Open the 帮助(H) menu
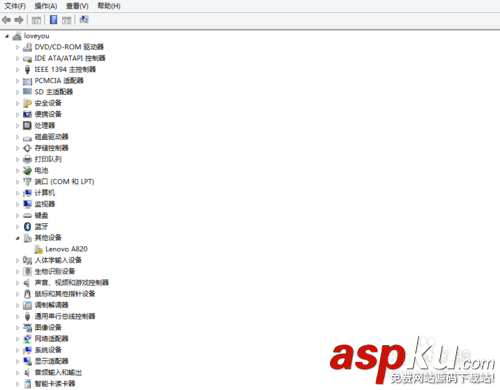Viewport: 500px width, 390px height. coord(109,6)
